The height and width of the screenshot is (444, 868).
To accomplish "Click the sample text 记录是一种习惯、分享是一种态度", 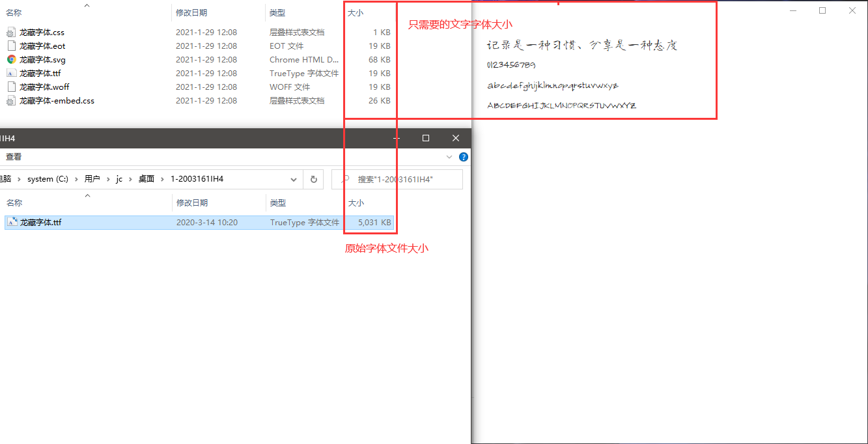I will point(583,45).
